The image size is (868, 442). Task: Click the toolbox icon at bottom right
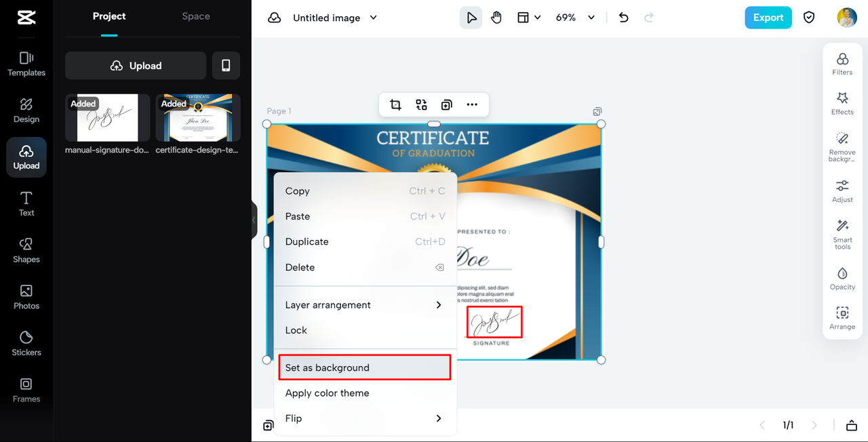point(852,426)
